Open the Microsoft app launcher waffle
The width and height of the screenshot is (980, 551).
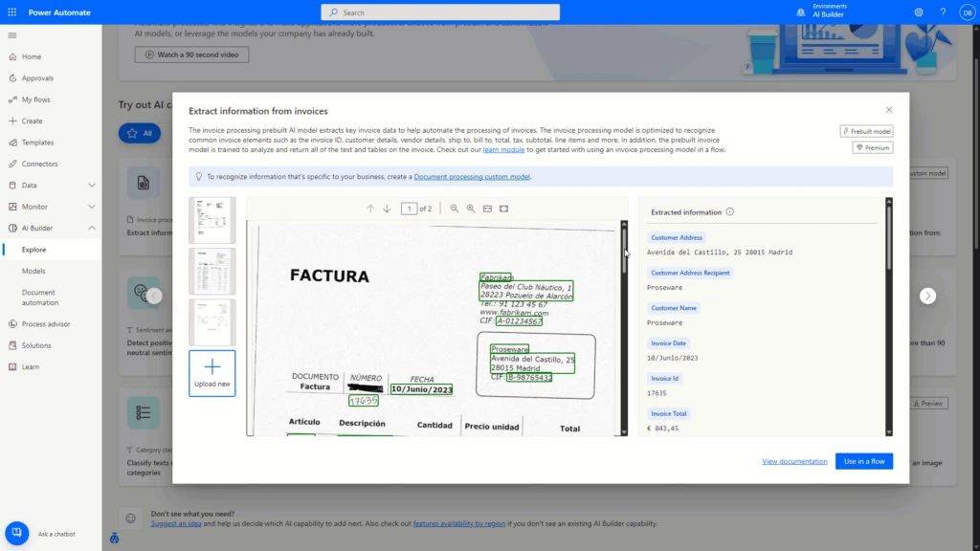(11, 11)
